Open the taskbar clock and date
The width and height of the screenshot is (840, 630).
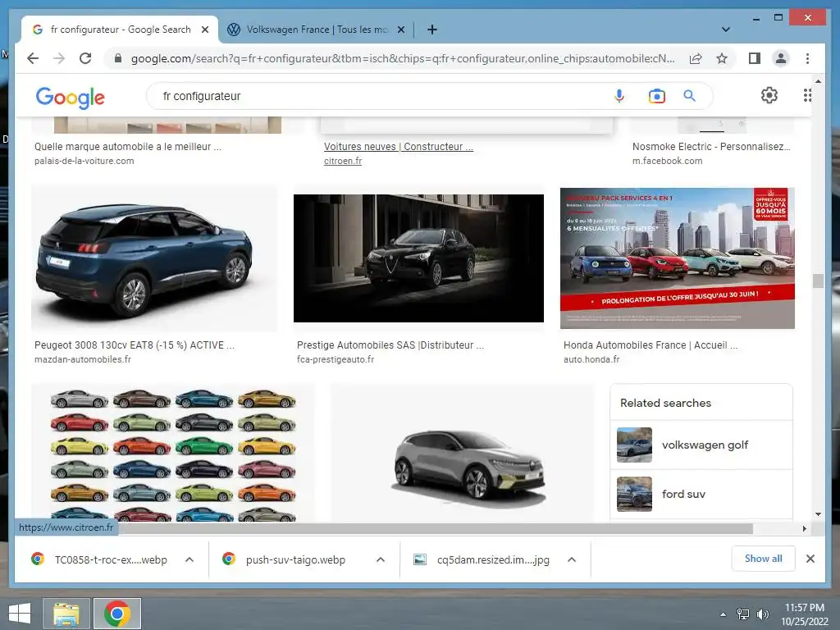pos(804,614)
